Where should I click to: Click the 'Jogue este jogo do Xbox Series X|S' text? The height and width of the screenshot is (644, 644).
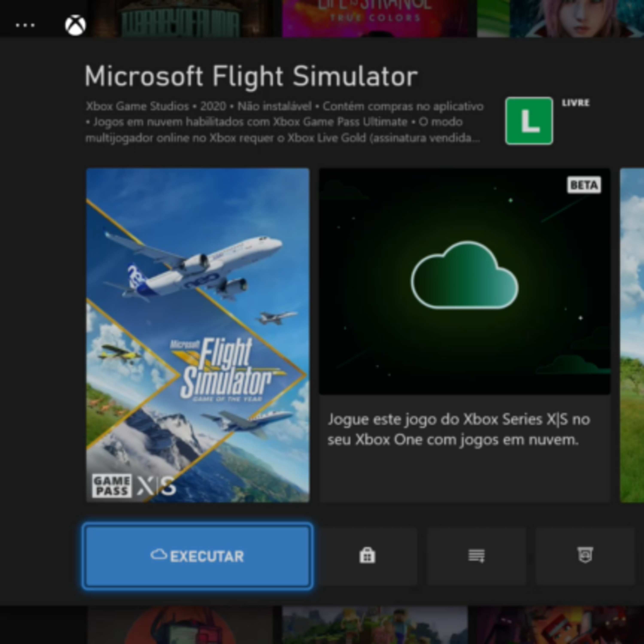[459, 429]
